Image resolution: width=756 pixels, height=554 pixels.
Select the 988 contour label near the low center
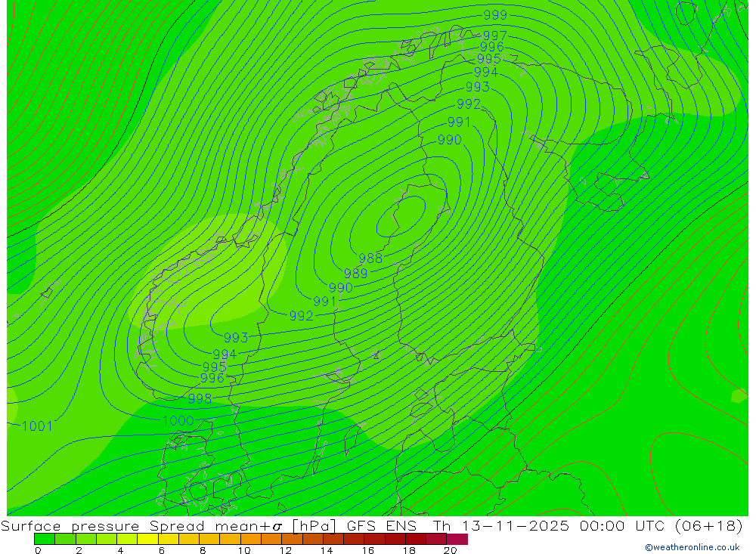click(x=370, y=258)
